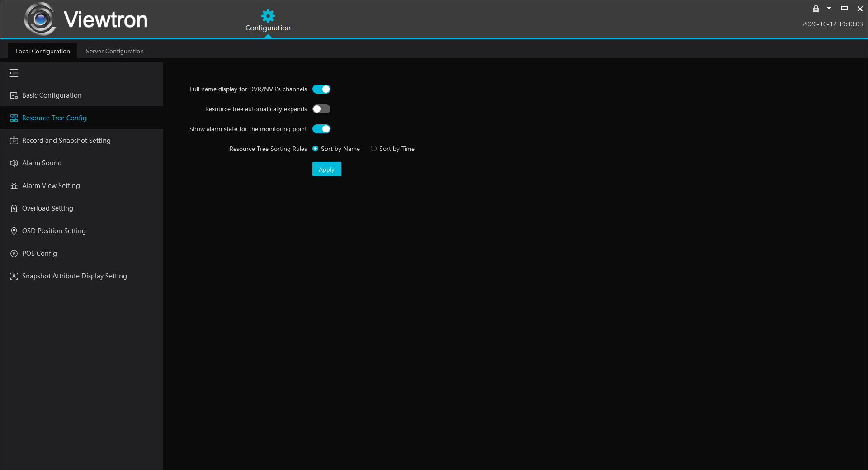Image resolution: width=868 pixels, height=470 pixels.
Task: Open the dropdown arrow next to the lock
Action: (x=829, y=8)
